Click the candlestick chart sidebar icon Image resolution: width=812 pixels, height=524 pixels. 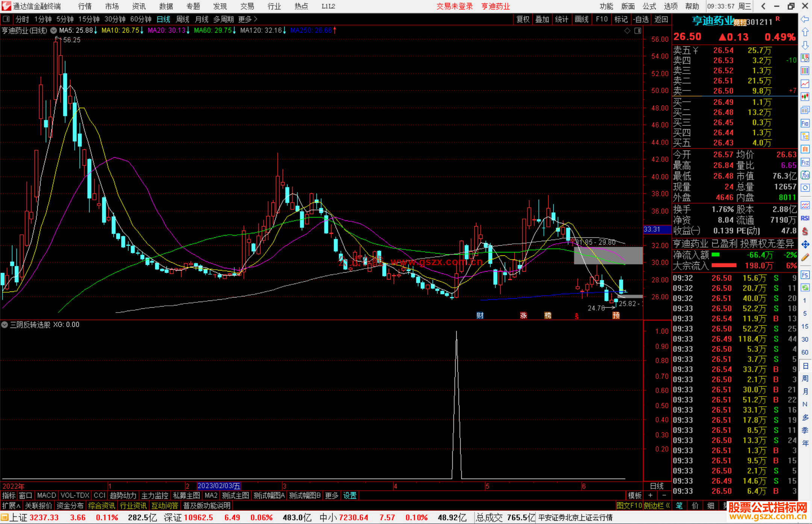[805, 97]
